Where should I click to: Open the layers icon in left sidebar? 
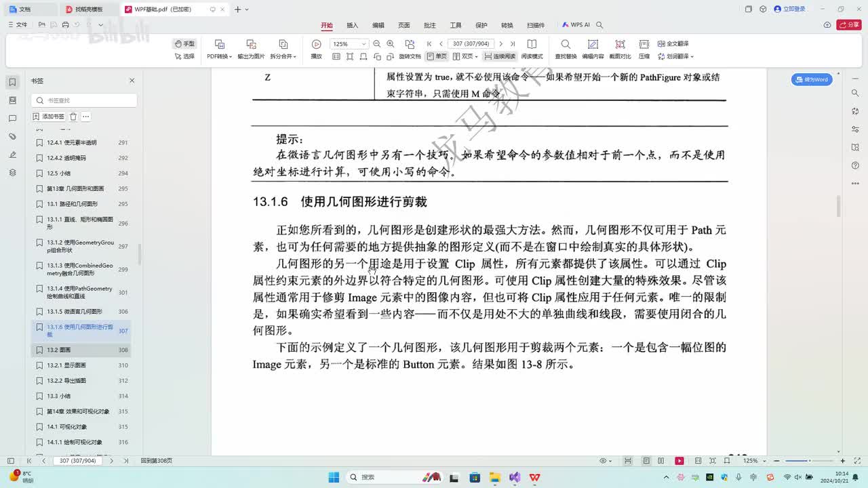click(x=12, y=173)
